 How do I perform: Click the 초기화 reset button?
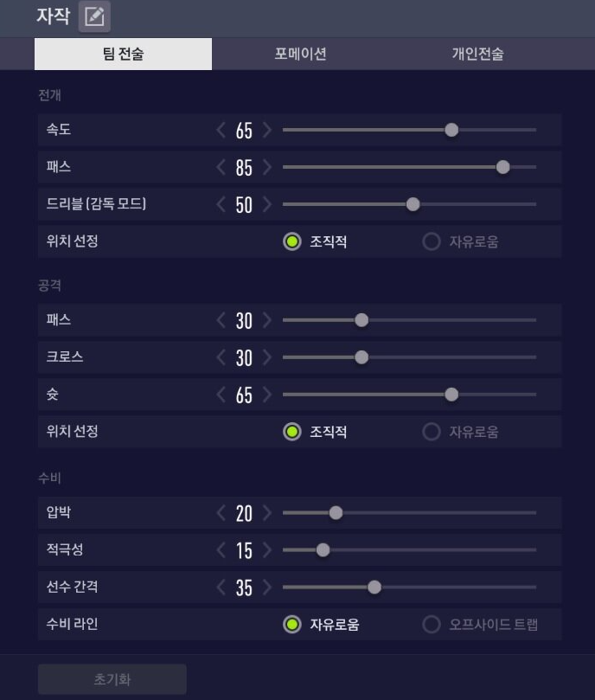coord(112,679)
